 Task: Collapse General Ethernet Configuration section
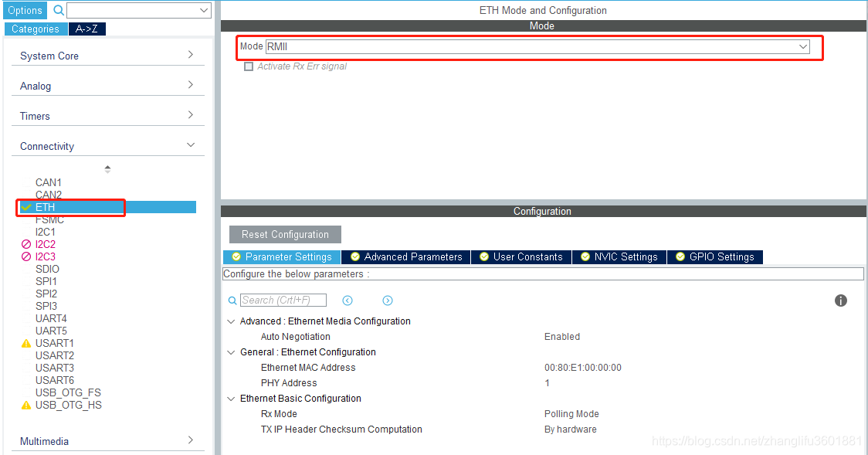(230, 351)
